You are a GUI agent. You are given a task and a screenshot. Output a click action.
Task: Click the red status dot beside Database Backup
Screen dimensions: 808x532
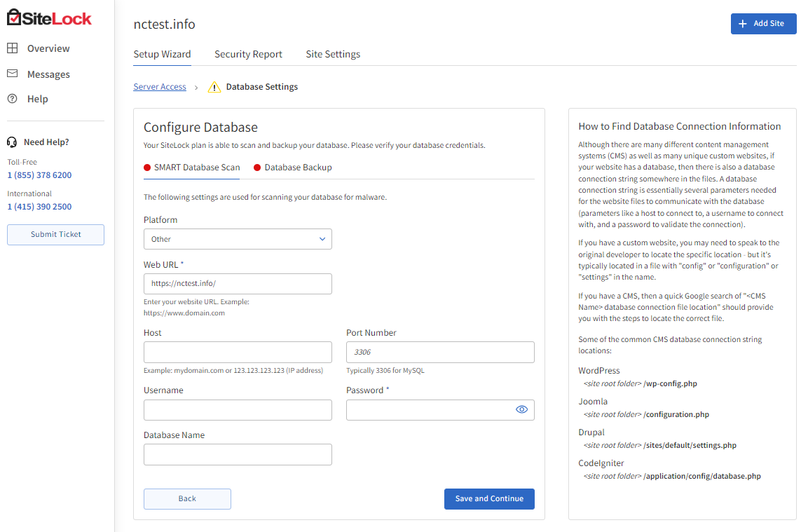point(257,168)
